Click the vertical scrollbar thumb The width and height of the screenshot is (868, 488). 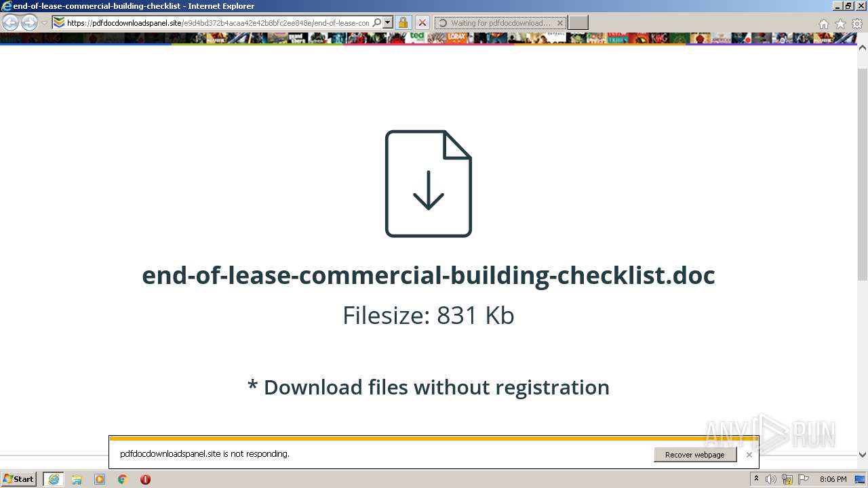[863, 174]
